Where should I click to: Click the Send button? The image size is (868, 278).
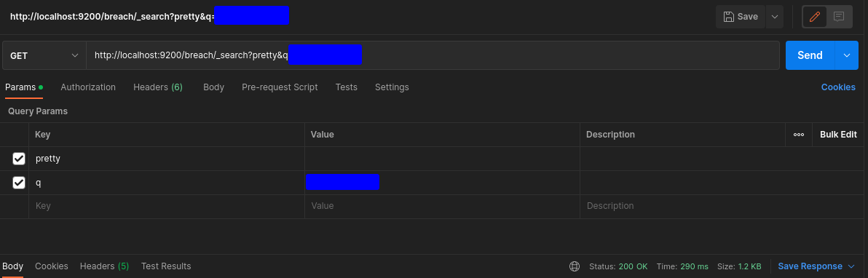(x=810, y=55)
